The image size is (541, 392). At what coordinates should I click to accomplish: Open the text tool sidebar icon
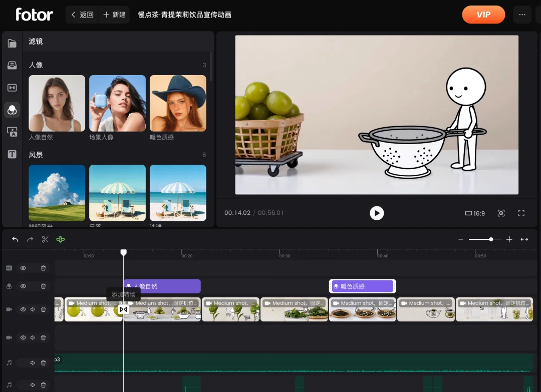12,154
